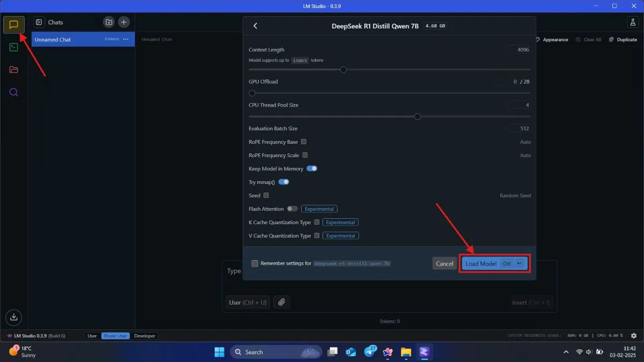Open Telegram from the taskbar
644x362 pixels.
click(370, 352)
